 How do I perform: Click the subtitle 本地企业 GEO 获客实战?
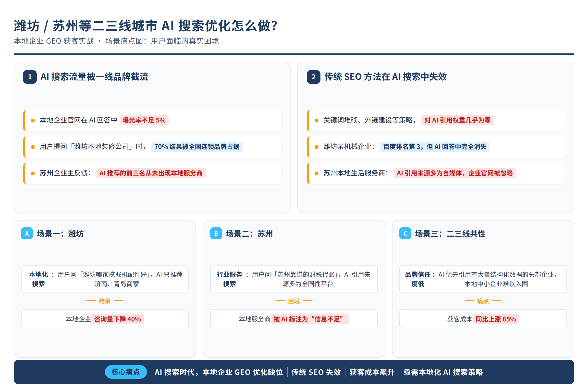(x=54, y=41)
